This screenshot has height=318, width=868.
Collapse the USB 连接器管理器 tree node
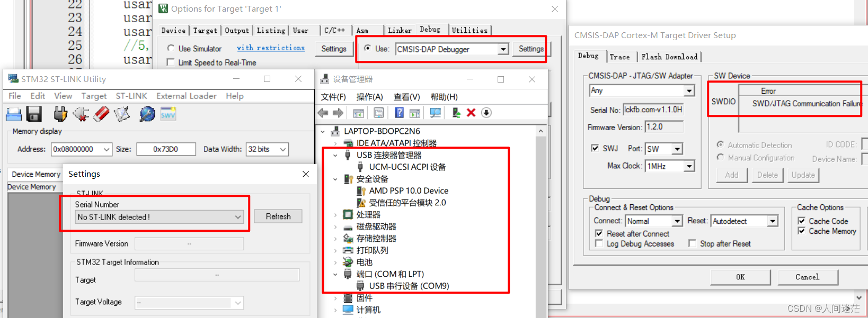335,155
